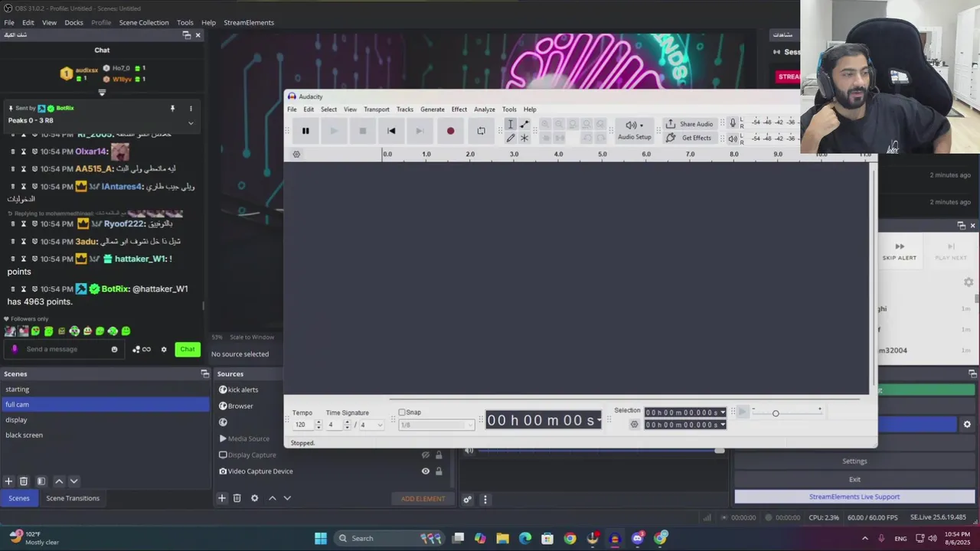Viewport: 980px width, 551px height.
Task: Add a new scene with plus icon
Action: (x=8, y=481)
